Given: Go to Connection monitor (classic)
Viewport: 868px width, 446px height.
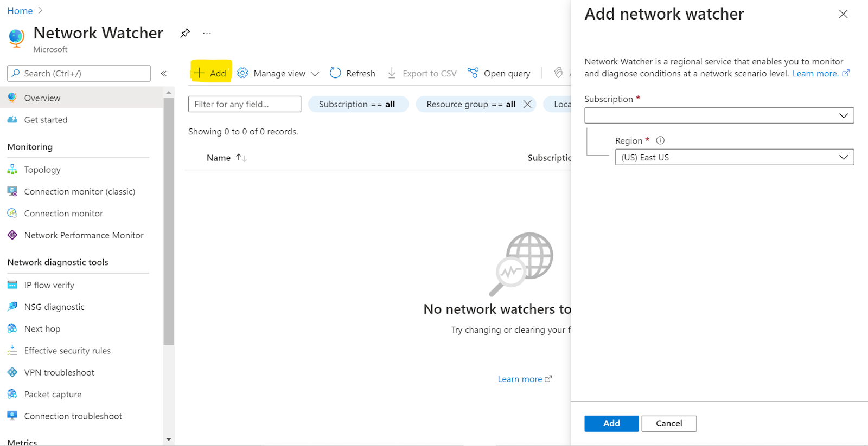Looking at the screenshot, I should pyautogui.click(x=79, y=191).
